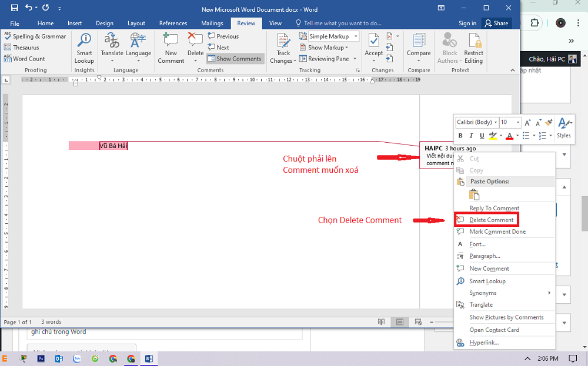Open the font size dropdown
This screenshot has width=588, height=366.
point(517,122)
